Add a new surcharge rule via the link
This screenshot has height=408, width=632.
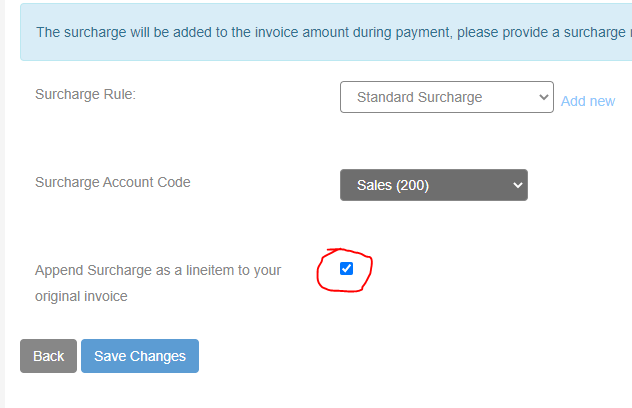[588, 101]
